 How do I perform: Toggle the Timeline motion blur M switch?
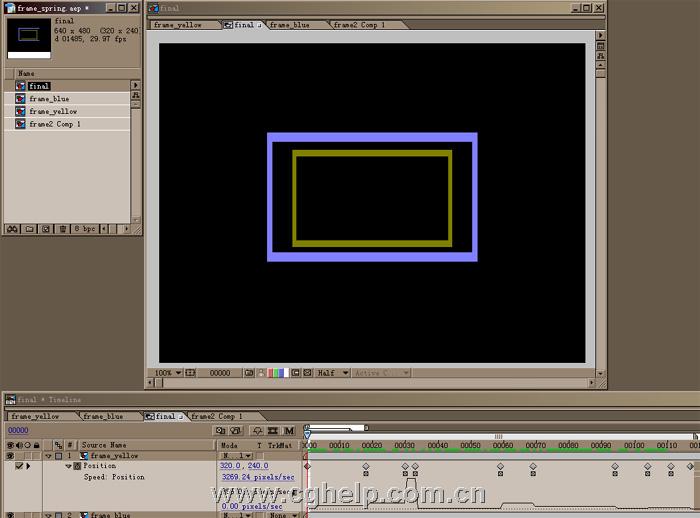(289, 430)
